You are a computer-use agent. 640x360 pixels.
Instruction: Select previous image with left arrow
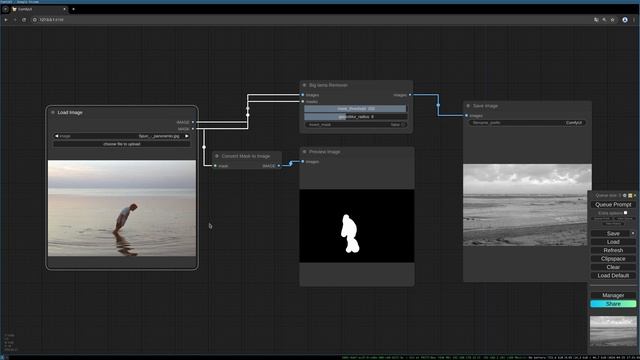tap(56, 136)
